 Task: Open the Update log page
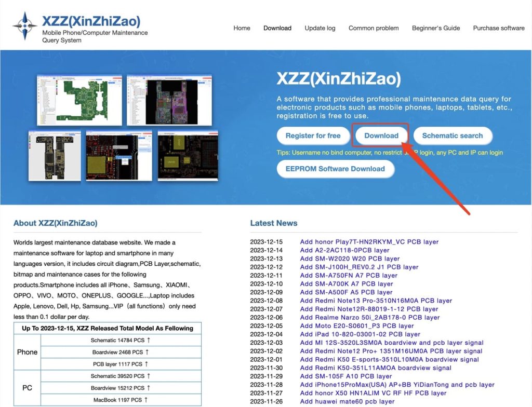320,28
